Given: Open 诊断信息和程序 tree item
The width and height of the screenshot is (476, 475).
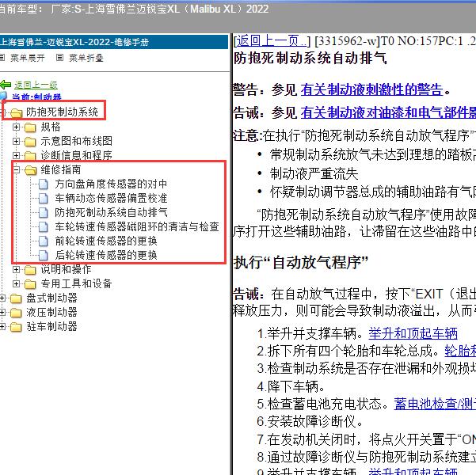Looking at the screenshot, I should click(x=77, y=155).
